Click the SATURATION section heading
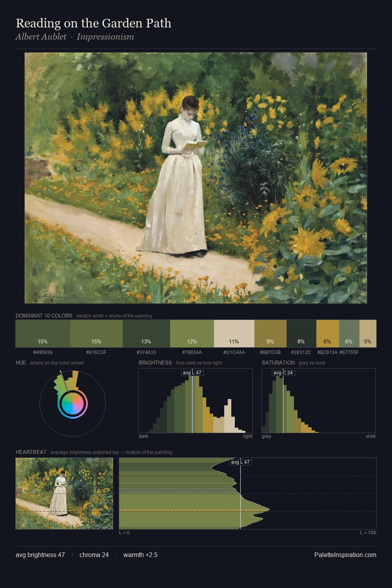The width and height of the screenshot is (392, 588). [x=278, y=363]
